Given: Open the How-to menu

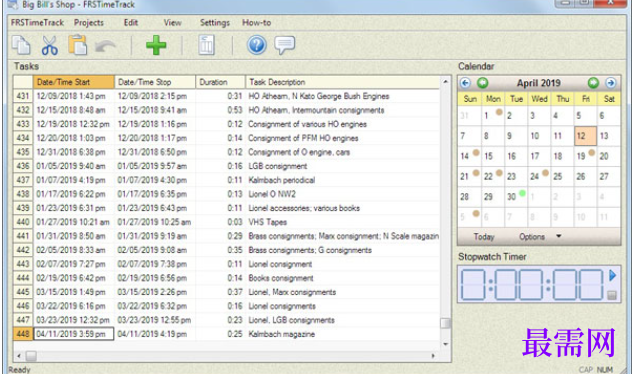Looking at the screenshot, I should 256,23.
